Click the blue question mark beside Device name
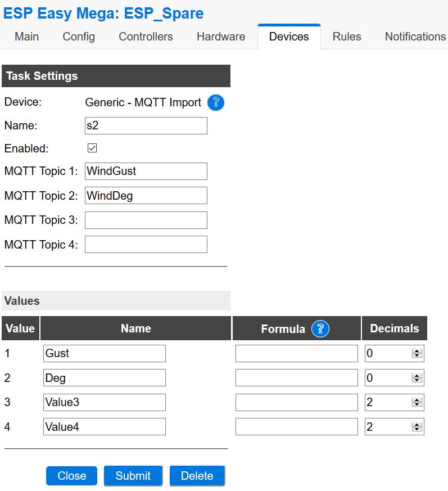448x491 pixels. click(x=215, y=103)
